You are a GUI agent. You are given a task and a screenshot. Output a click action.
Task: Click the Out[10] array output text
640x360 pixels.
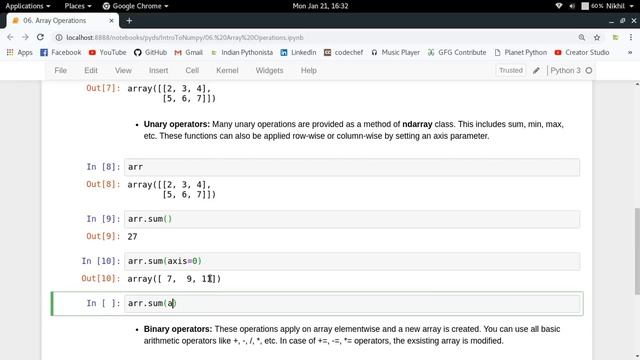pos(174,279)
